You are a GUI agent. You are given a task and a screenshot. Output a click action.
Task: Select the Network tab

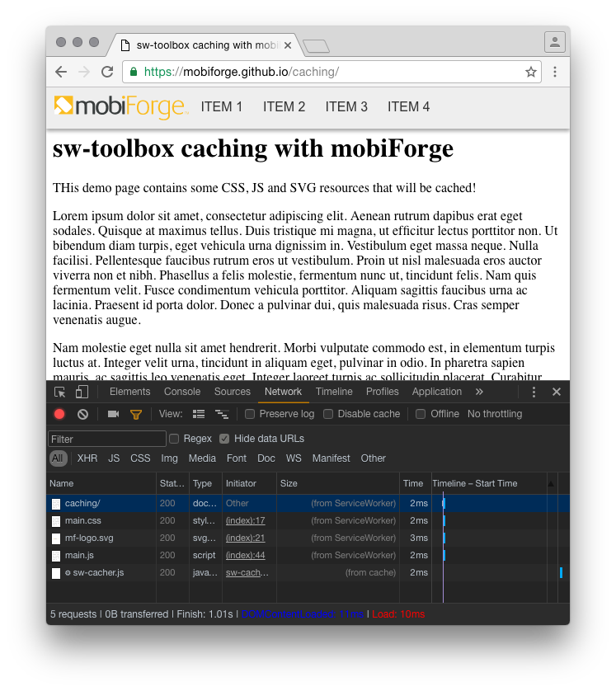point(284,392)
